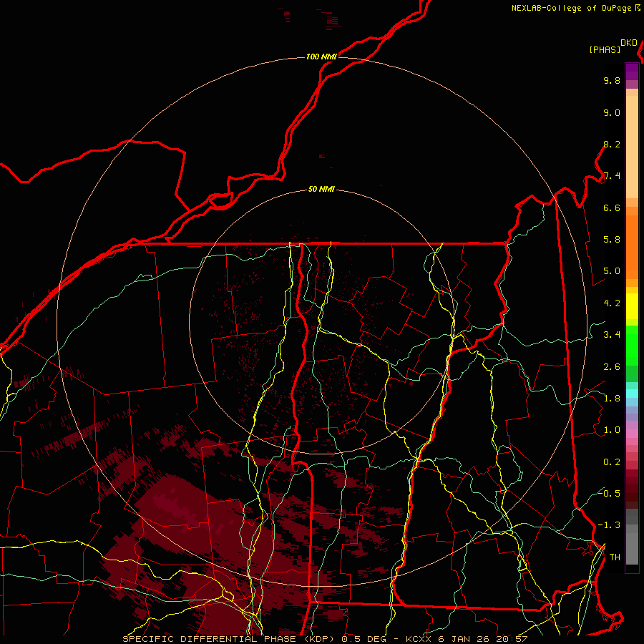Click the 5.0 legend value
This screenshot has width=644, height=644.
coord(612,271)
